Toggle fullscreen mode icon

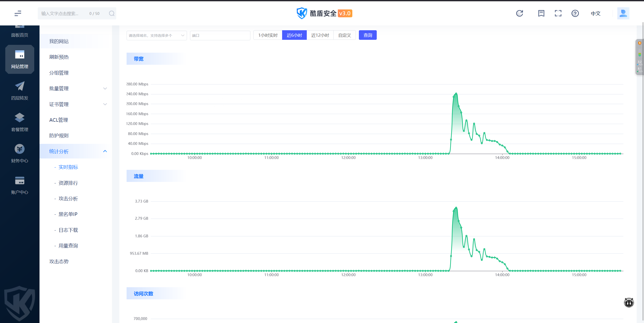(558, 13)
